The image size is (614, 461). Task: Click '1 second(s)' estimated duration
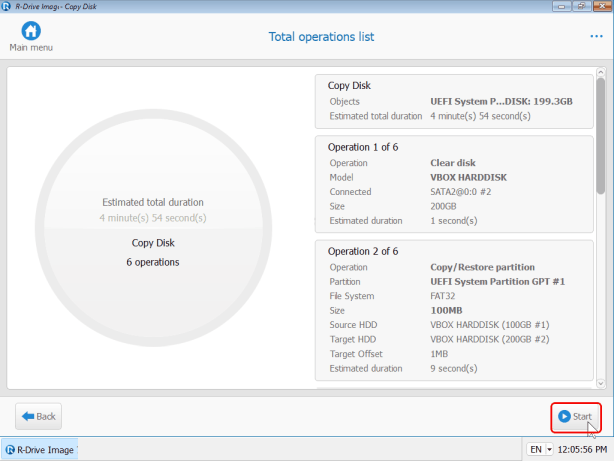(454, 221)
